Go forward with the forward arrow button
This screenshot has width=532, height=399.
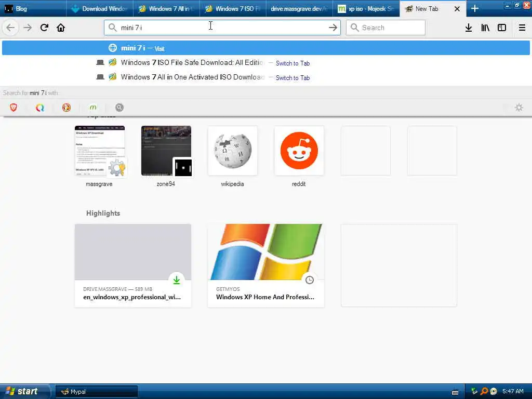28,28
